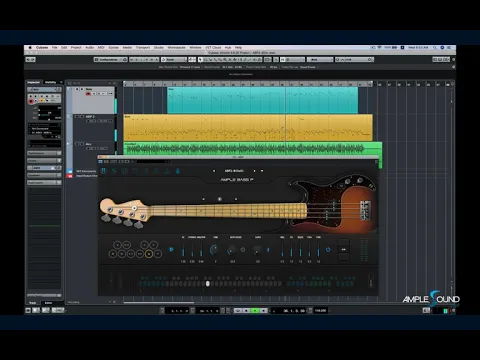Toggle the small round button beside Auto Buzz
Screen dimensions: 480x360
tap(243, 249)
